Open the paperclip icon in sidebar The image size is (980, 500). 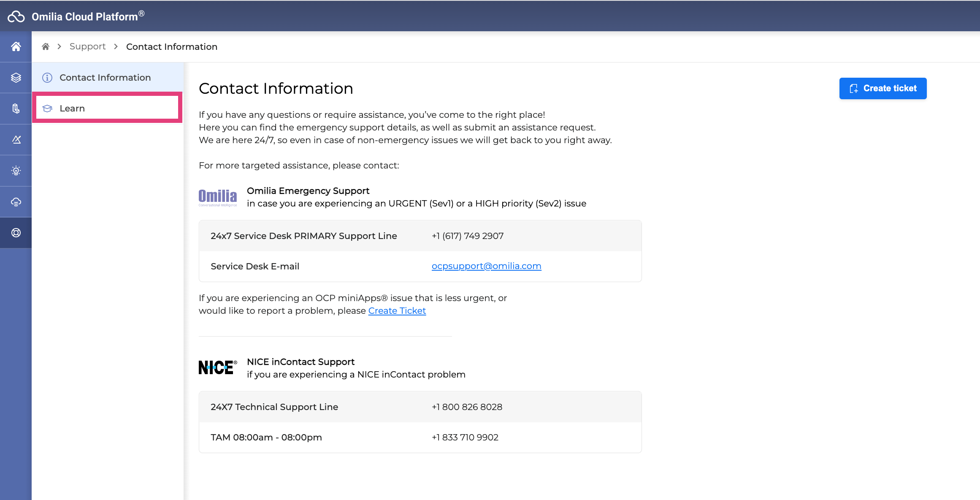[x=16, y=109]
